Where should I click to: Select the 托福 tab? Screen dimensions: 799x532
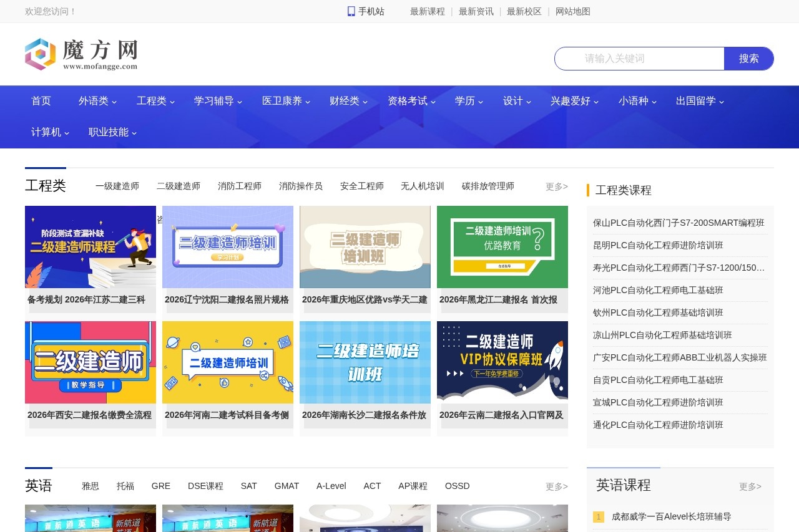coord(125,486)
